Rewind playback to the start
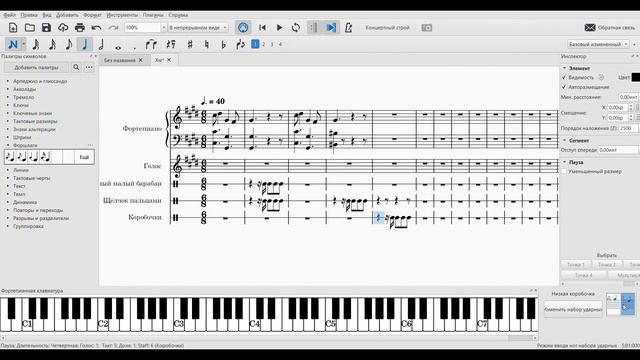640x360 pixels. point(262,28)
